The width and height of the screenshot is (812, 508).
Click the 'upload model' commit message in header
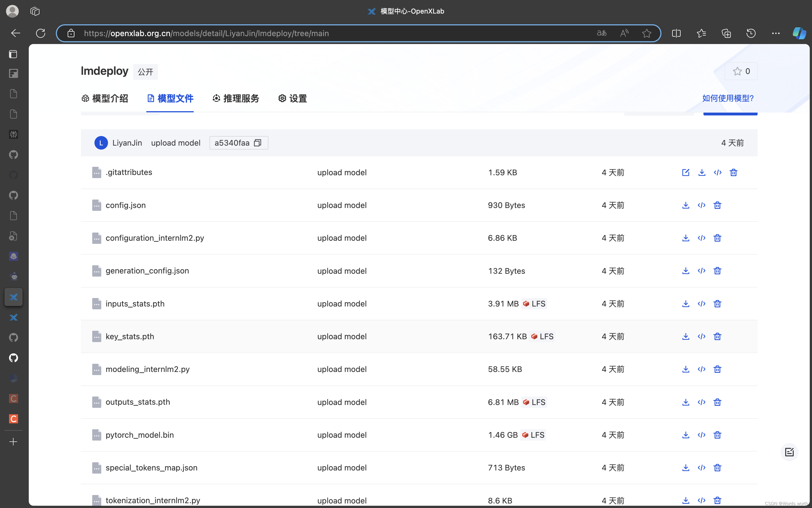pos(176,143)
